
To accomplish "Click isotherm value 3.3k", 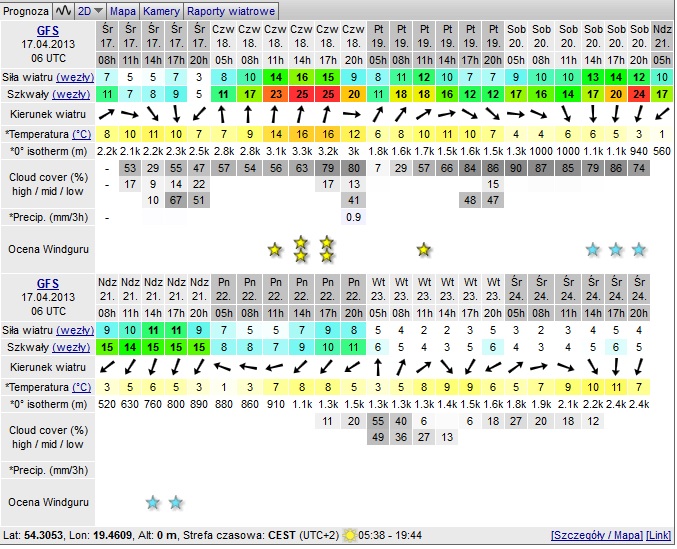I will (x=301, y=151).
